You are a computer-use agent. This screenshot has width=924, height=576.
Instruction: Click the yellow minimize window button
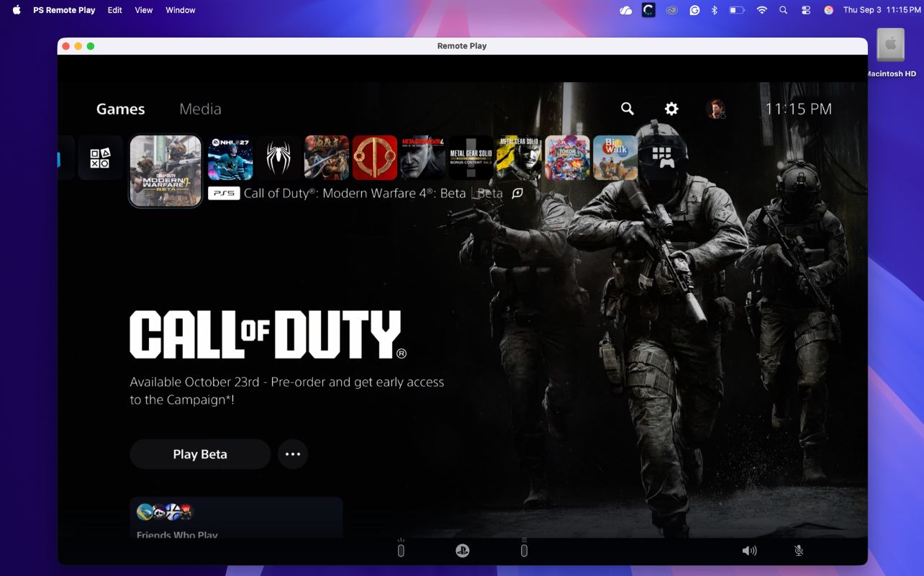pos(78,46)
